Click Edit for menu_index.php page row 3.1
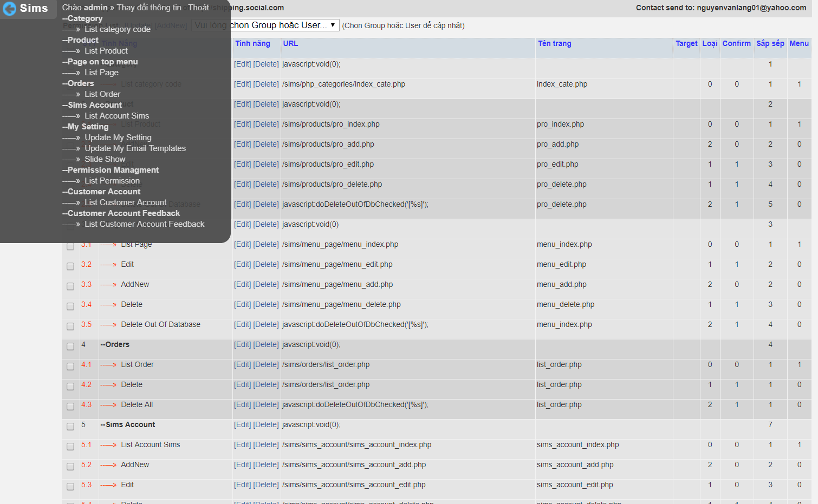The image size is (818, 504). click(x=242, y=244)
